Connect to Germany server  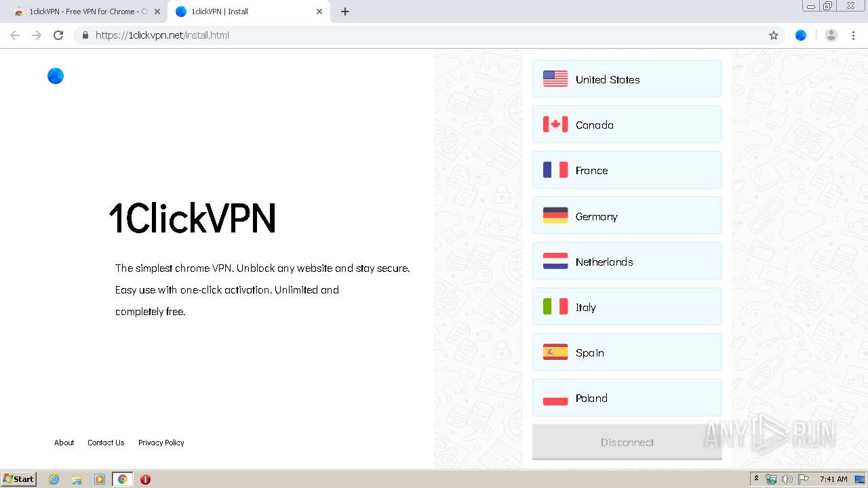pos(627,216)
